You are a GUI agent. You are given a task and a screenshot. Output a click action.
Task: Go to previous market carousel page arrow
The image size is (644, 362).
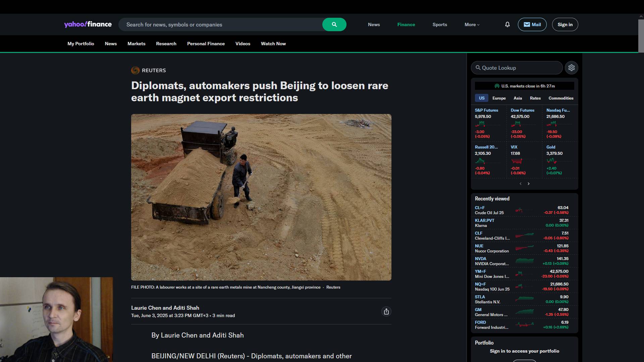tap(521, 184)
